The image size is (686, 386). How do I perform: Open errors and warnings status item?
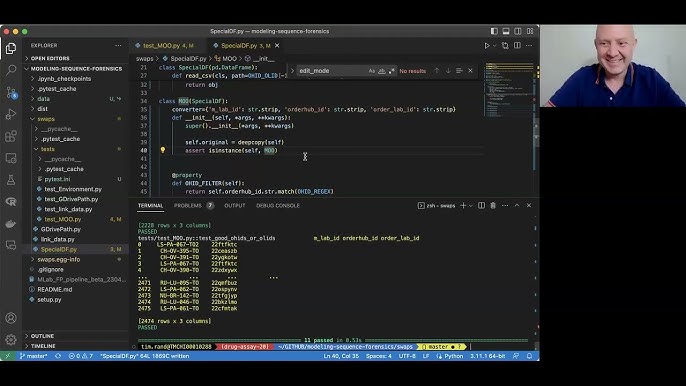pos(81,356)
